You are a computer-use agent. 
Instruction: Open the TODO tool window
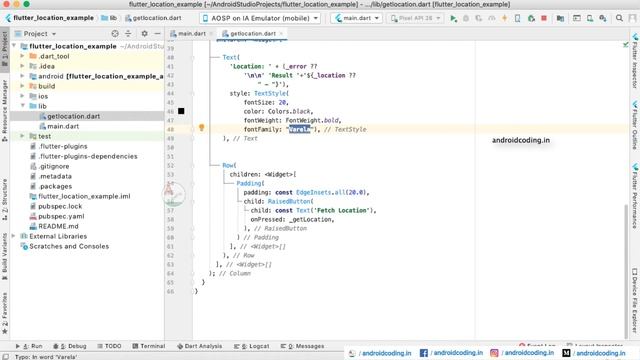(x=109, y=346)
